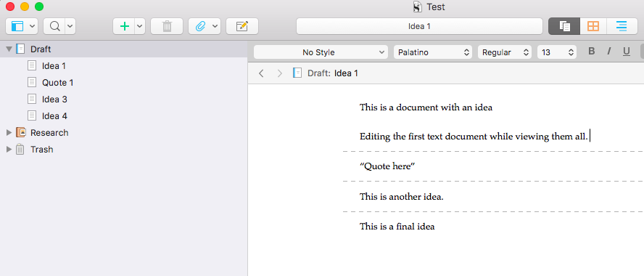Click the search magnifier icon
This screenshot has height=276, width=644.
tap(54, 26)
